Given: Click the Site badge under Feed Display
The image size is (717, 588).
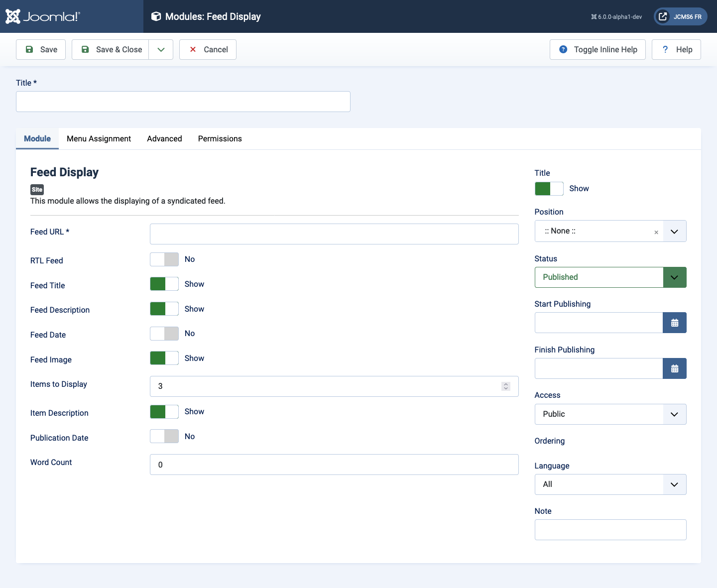Looking at the screenshot, I should [37, 190].
